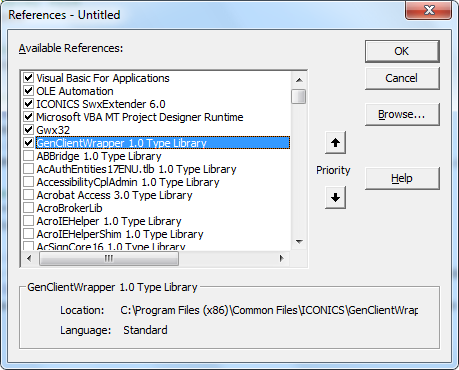Click the horizontal scrollbar thumb
The image size is (459, 370).
109,258
